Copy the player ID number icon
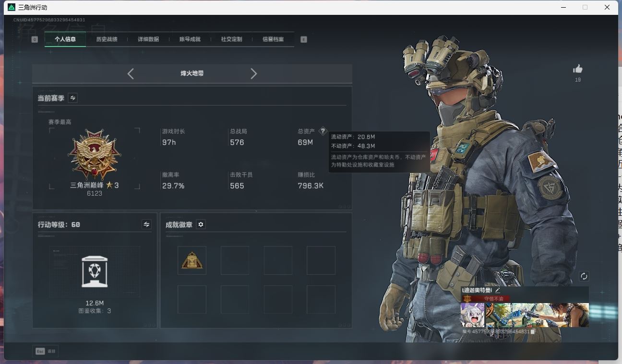622x364 pixels. click(533, 331)
